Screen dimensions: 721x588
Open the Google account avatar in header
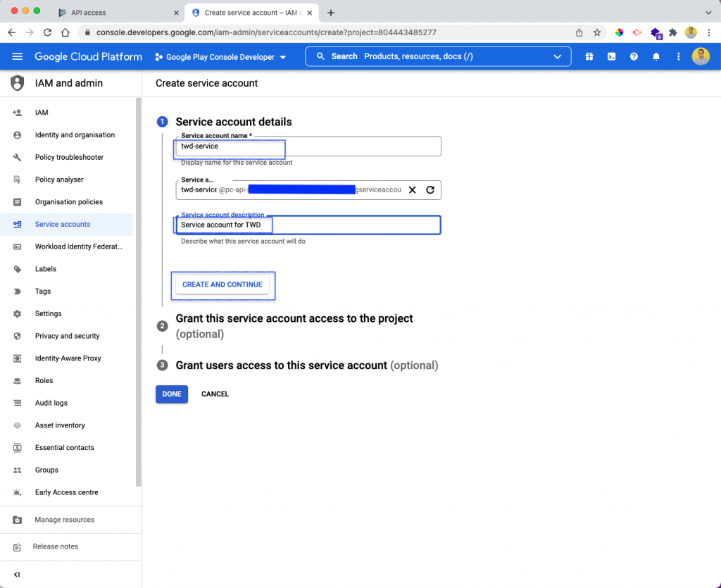point(701,56)
